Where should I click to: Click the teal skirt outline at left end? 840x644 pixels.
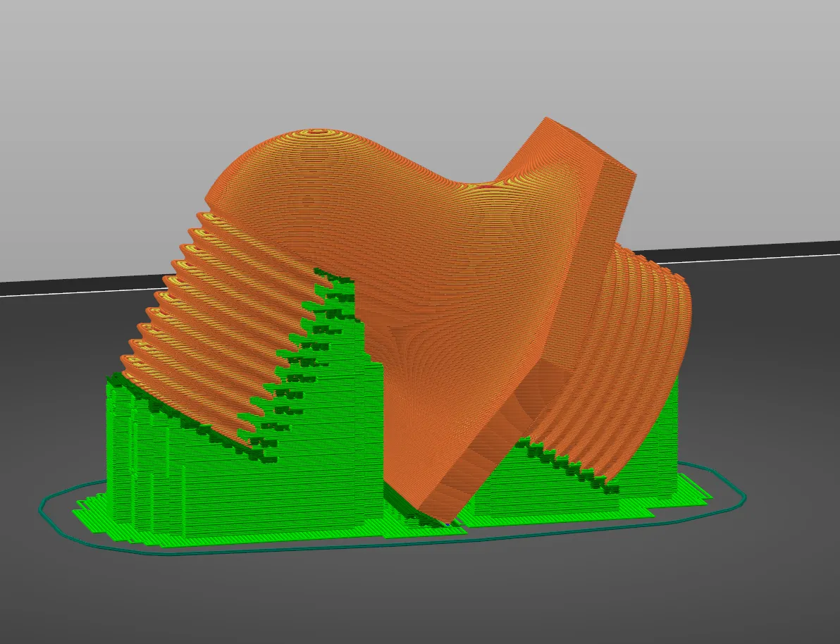(44, 509)
